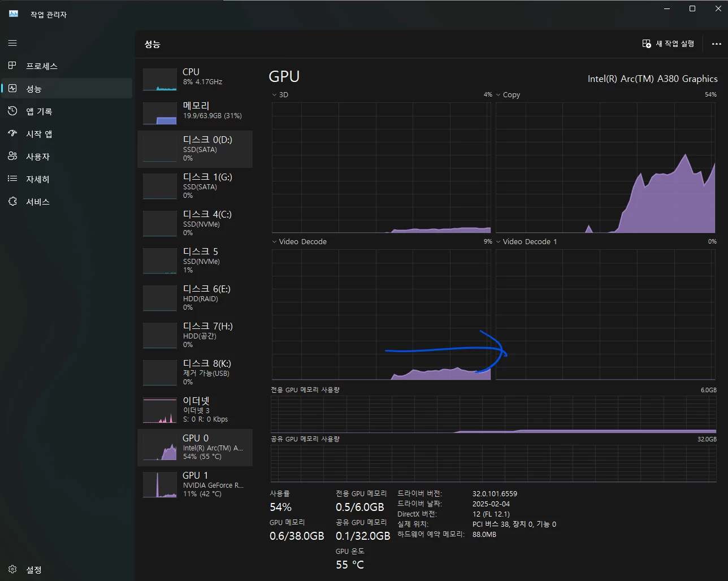
Task: Open 설정 settings gear icon
Action: [x=12, y=569]
